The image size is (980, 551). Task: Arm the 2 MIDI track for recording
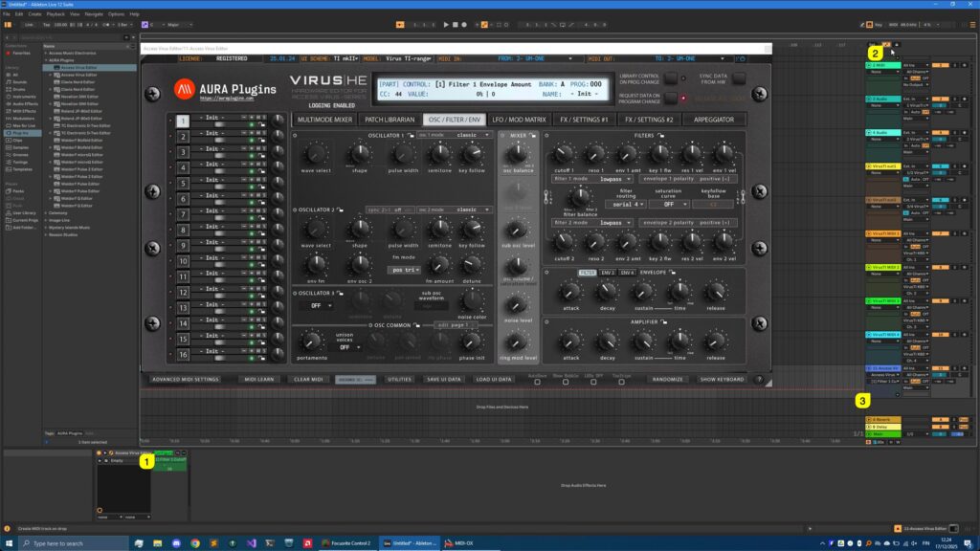point(964,65)
